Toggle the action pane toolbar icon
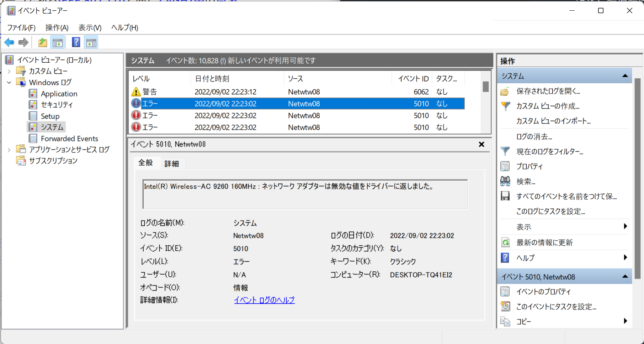This screenshot has height=344, width=644. click(x=91, y=43)
